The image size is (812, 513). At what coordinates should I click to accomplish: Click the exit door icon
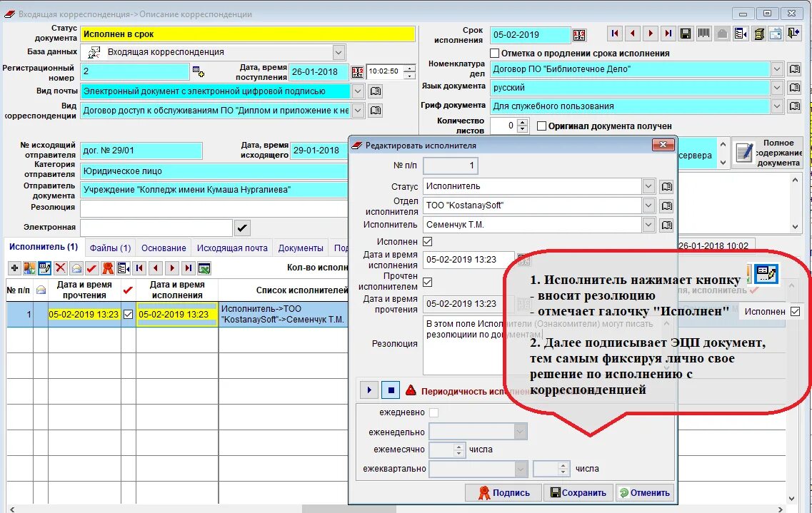pyautogui.click(x=793, y=34)
